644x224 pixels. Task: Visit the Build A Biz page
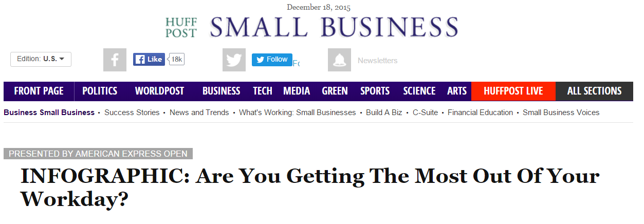coord(384,113)
